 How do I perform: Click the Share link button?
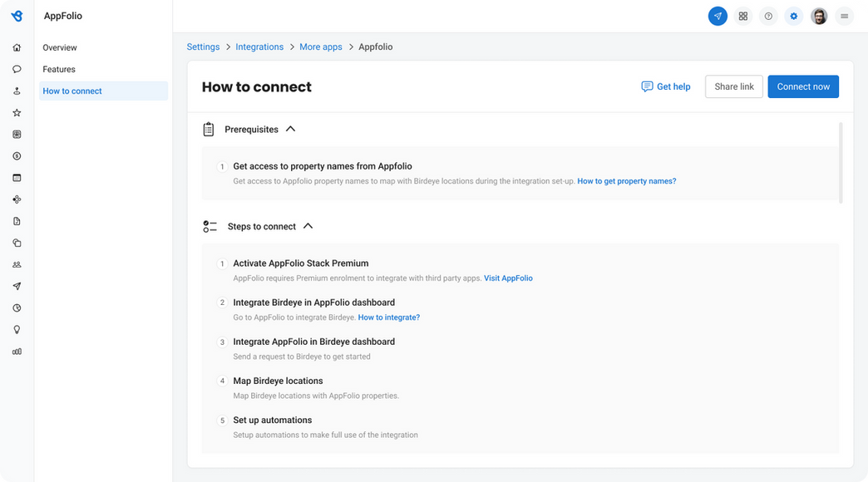point(734,86)
